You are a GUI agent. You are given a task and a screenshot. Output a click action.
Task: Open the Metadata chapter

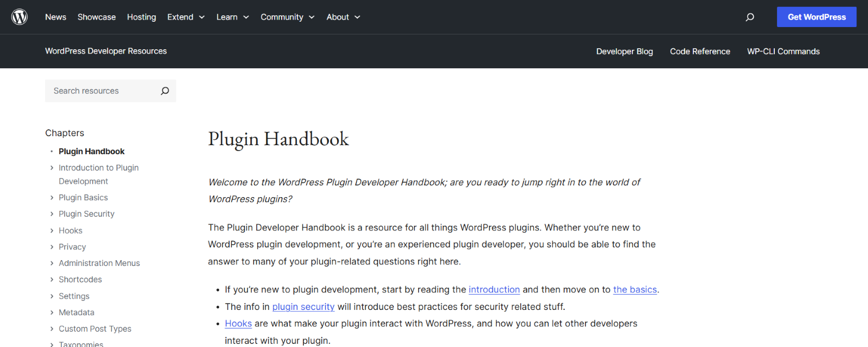coord(76,313)
